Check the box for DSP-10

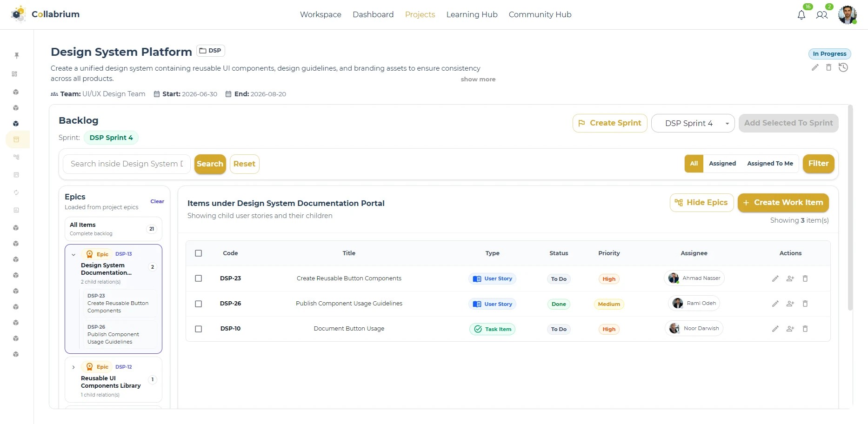pos(199,329)
